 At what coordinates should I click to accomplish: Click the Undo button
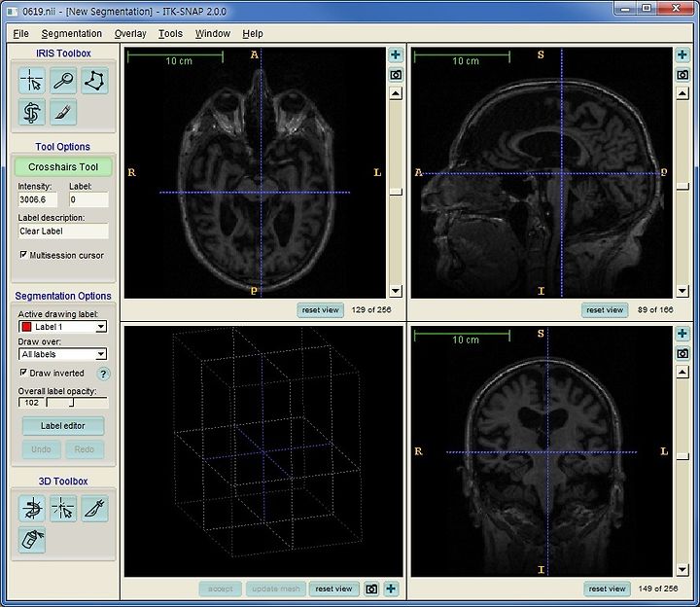pyautogui.click(x=41, y=448)
